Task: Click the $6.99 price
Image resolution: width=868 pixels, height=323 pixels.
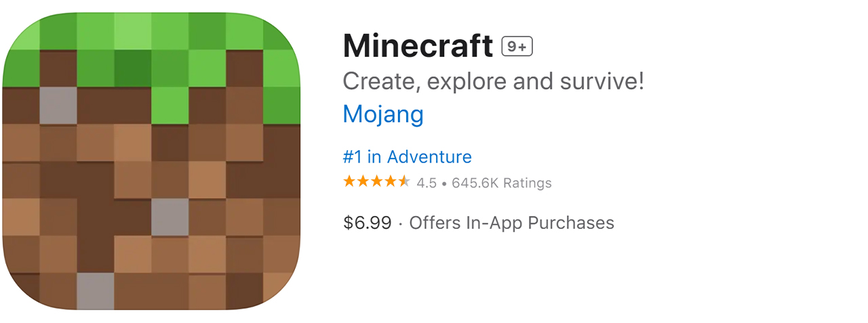Action: pos(367,223)
